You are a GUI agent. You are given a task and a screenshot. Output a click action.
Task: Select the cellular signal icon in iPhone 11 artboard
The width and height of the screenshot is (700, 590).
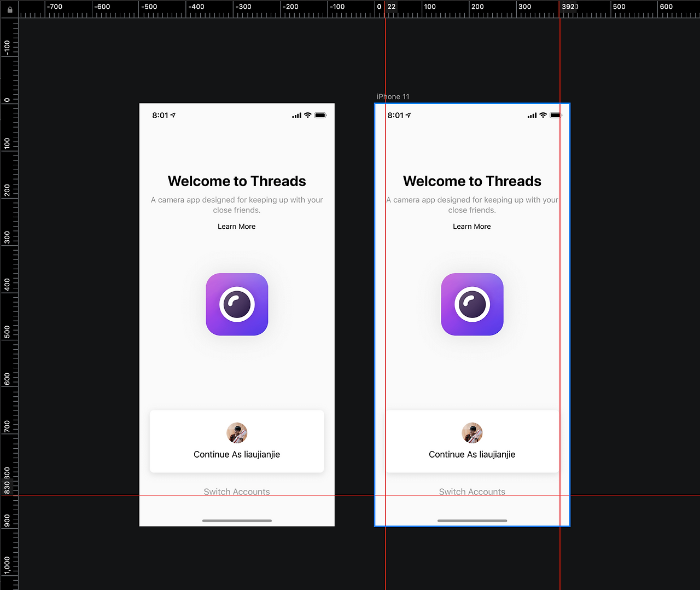532,115
